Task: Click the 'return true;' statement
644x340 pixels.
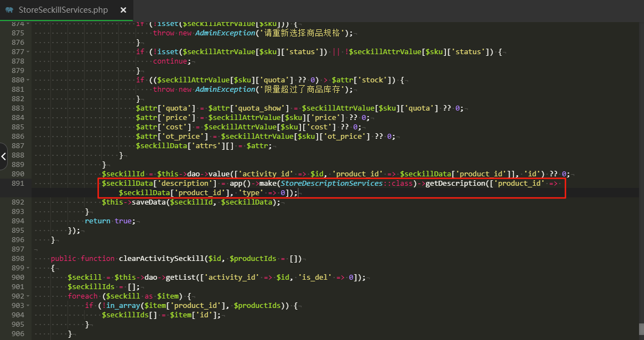Action: (110, 221)
